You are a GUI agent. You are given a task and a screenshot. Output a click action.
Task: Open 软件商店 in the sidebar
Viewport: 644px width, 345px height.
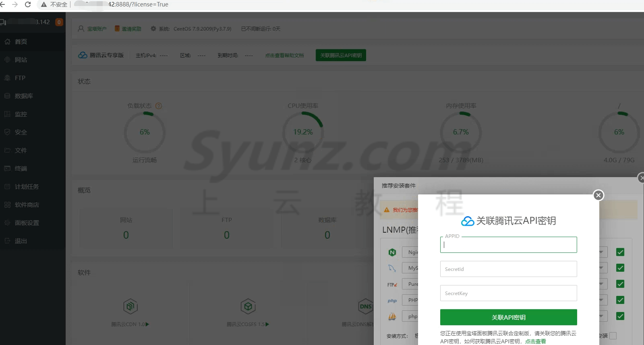pos(27,205)
